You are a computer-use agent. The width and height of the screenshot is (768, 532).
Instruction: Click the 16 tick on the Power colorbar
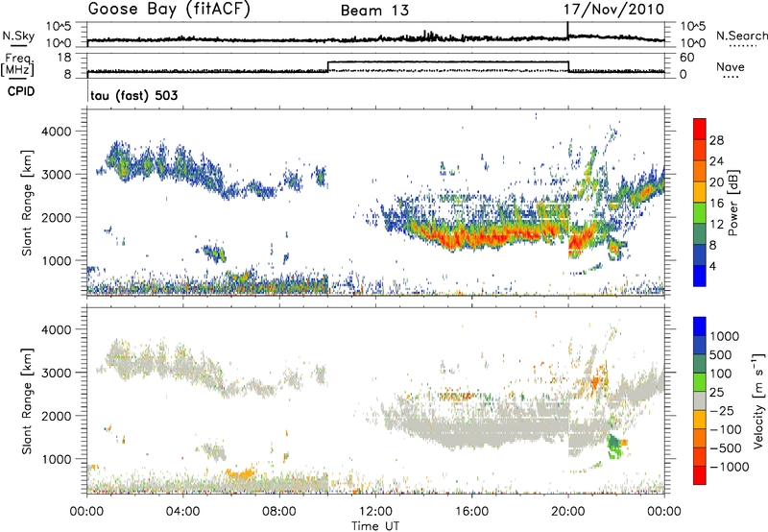coord(716,204)
